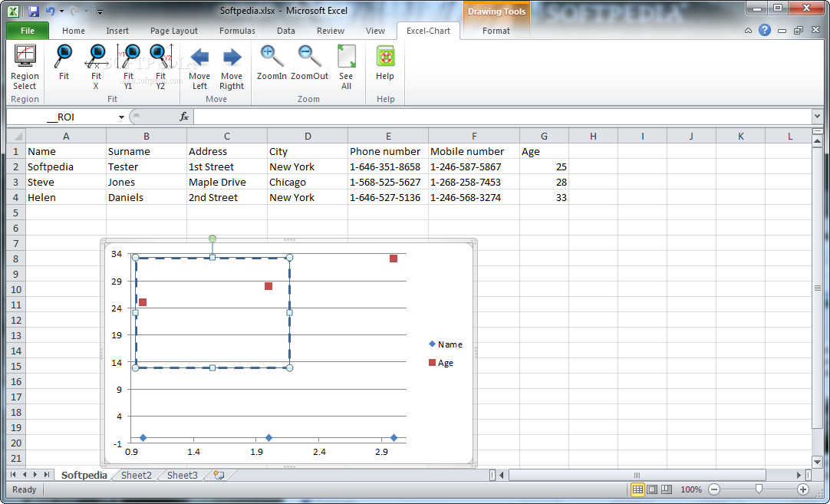Open the Page Layout tab

pos(173,31)
